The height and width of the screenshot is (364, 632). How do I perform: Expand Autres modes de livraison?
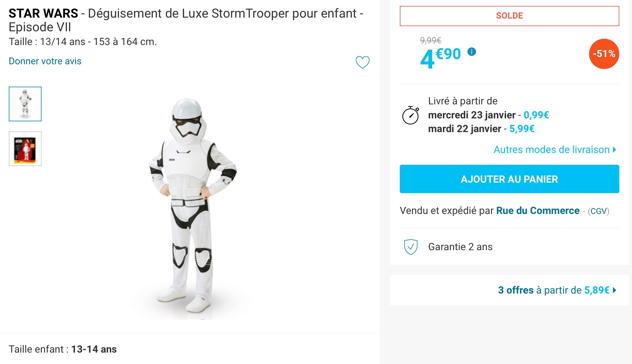point(551,149)
